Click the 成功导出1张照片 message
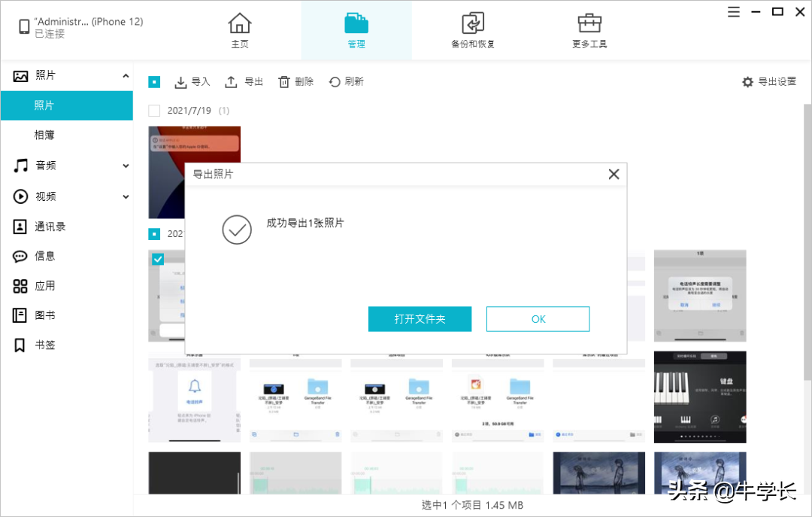The height and width of the screenshot is (517, 812). [305, 223]
